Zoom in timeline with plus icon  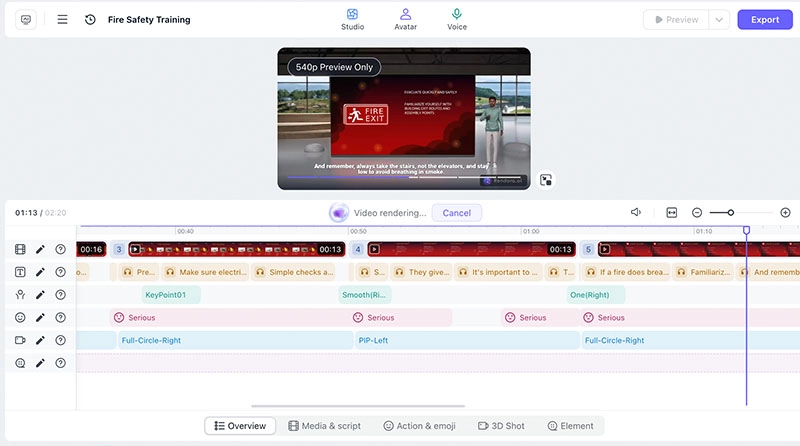pos(785,212)
